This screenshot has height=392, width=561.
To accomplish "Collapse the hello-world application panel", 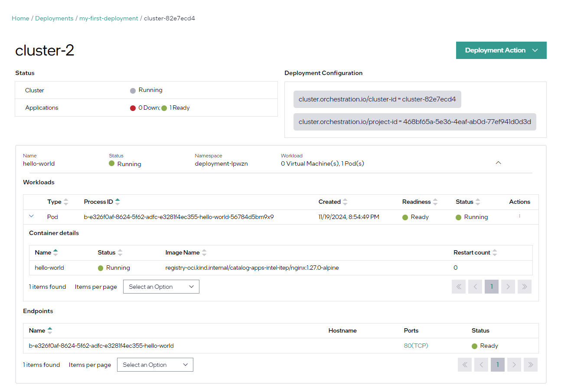I will [x=498, y=163].
